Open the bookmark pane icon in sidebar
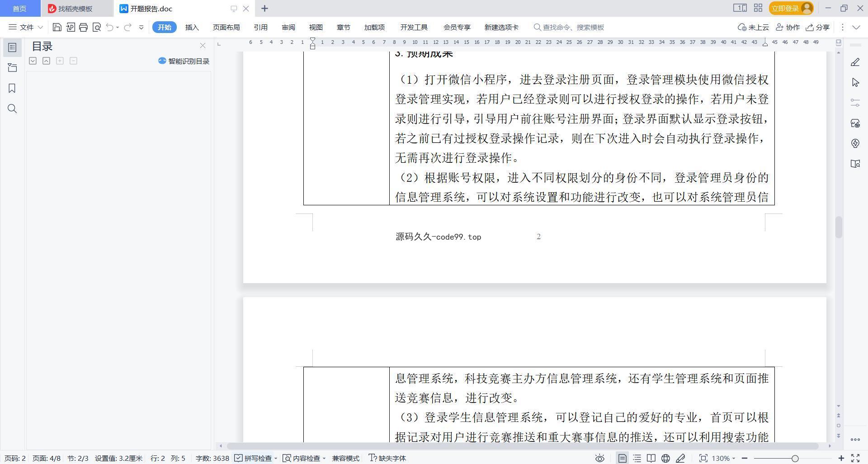Image resolution: width=868 pixels, height=464 pixels. tap(12, 88)
